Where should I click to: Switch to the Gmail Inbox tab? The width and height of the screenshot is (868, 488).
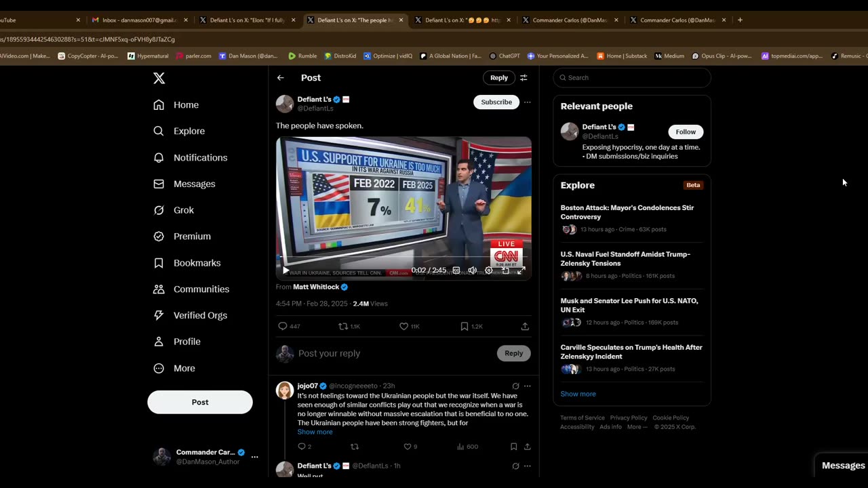[138, 20]
